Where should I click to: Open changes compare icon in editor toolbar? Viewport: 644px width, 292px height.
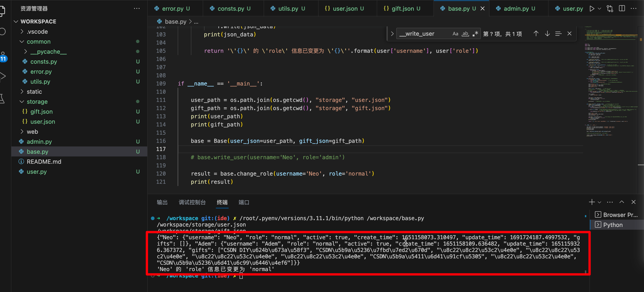click(x=610, y=8)
